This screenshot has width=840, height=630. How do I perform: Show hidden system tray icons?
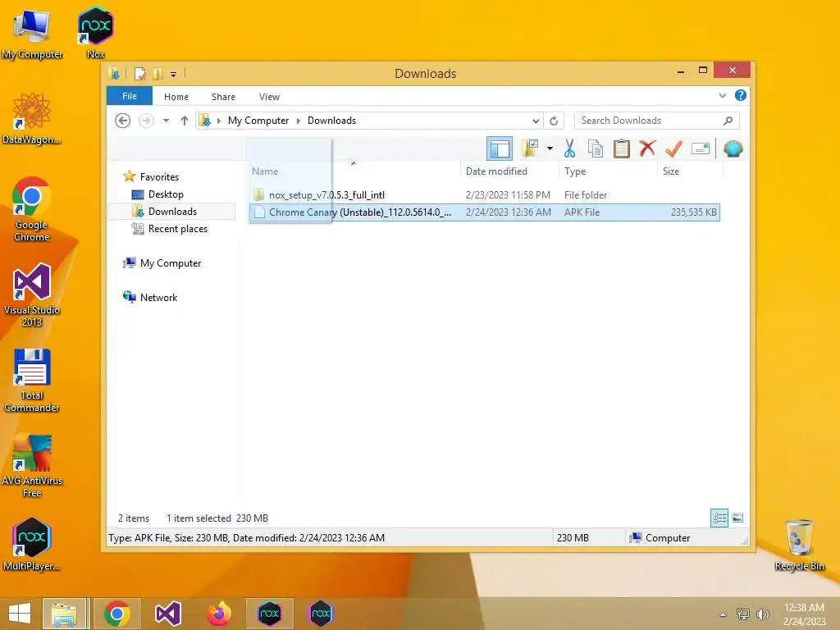point(723,614)
